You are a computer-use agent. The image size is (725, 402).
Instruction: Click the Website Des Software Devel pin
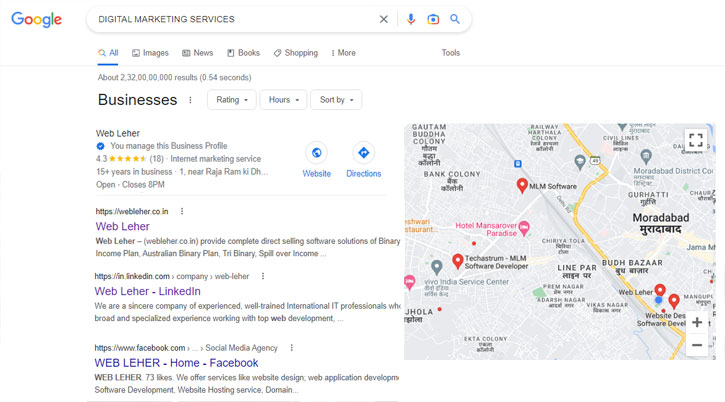point(674,301)
